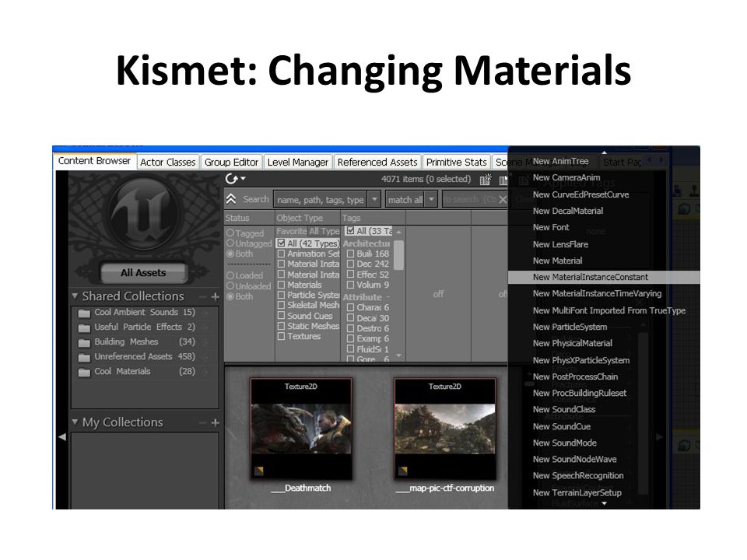
Task: Collapse the My Collections section triangle
Action: click(x=75, y=422)
